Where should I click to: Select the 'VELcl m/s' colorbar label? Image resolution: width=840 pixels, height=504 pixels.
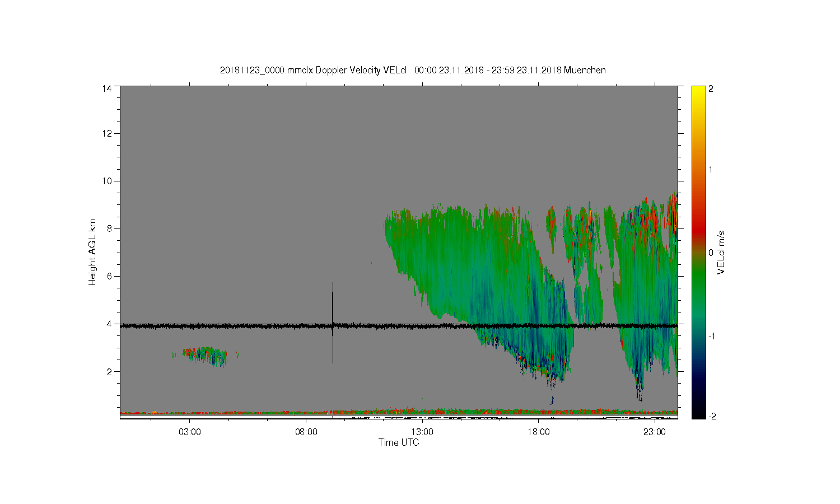click(x=721, y=252)
